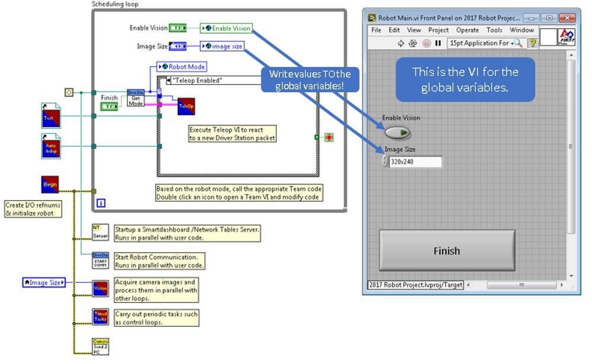Click the context help question mark icon
The image size is (592, 364).
[532, 43]
